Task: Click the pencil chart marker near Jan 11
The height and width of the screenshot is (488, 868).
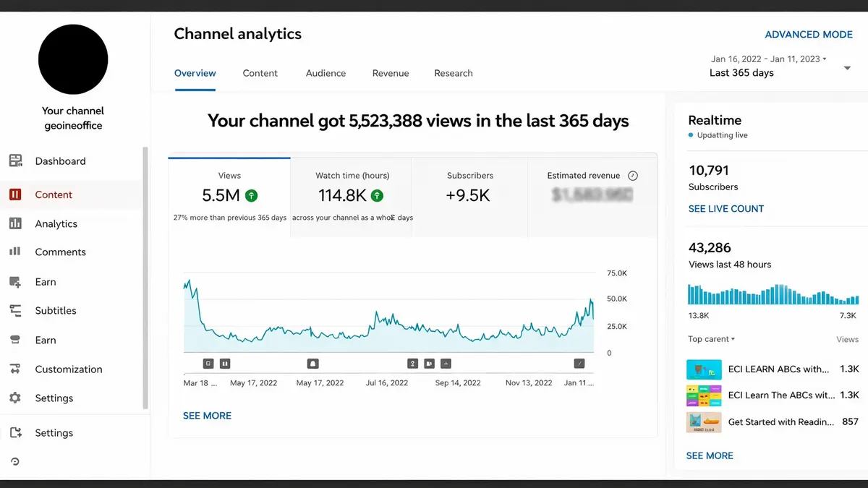Action: click(579, 364)
